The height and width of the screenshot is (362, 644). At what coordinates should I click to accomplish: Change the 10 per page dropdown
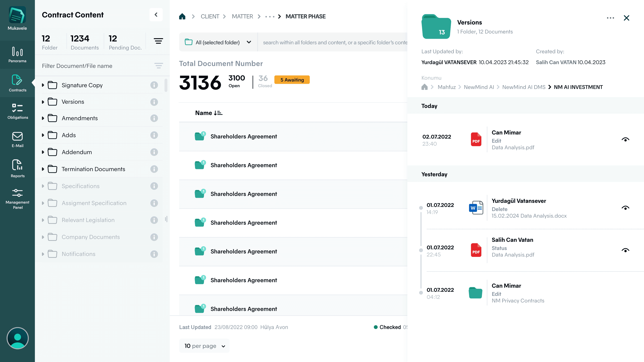click(x=204, y=346)
